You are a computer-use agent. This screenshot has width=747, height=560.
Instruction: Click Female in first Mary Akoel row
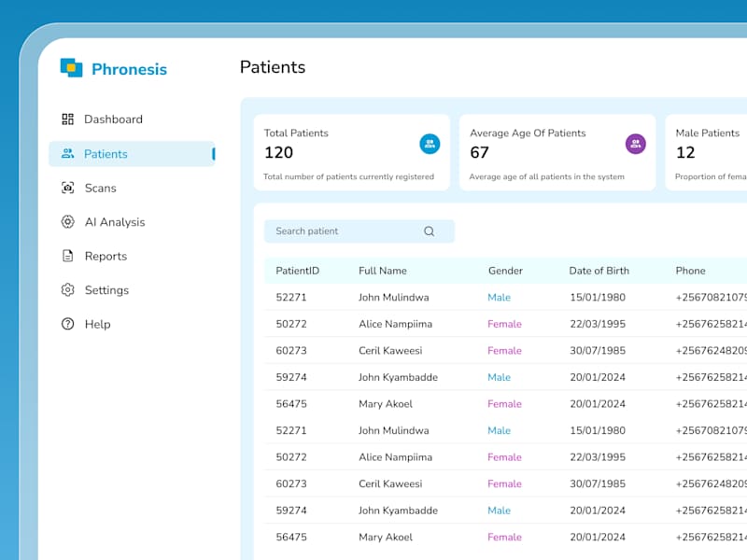pyautogui.click(x=504, y=404)
